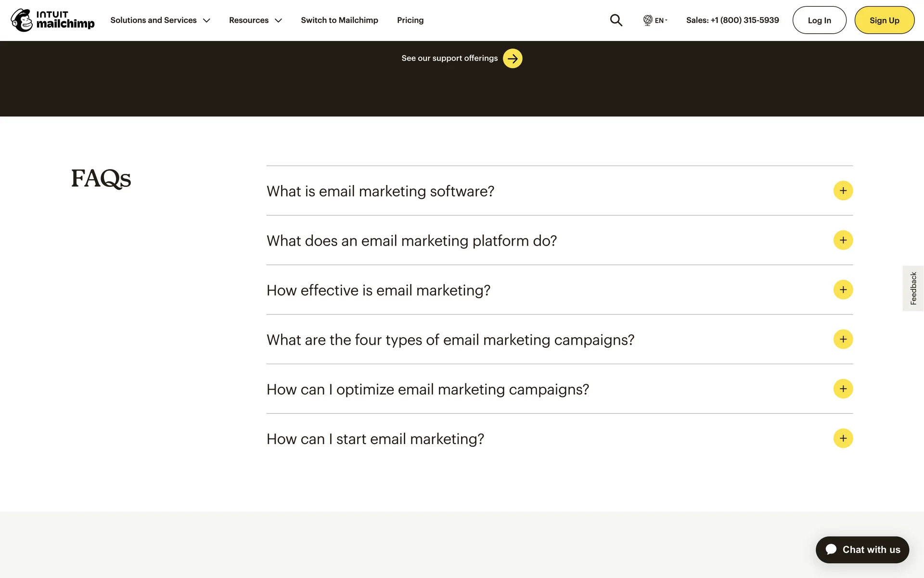The image size is (924, 578).
Task: Click the yellow Sign Up button
Action: coord(884,20)
